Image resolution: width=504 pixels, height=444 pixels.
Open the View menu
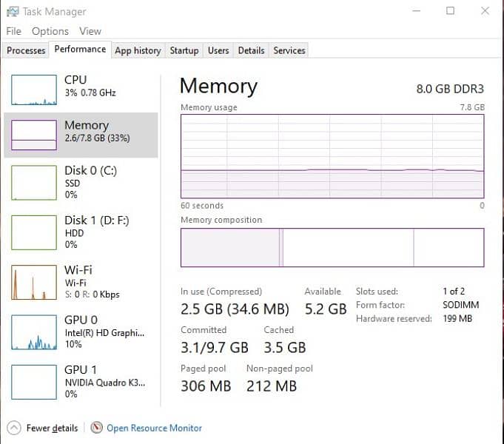tap(90, 31)
